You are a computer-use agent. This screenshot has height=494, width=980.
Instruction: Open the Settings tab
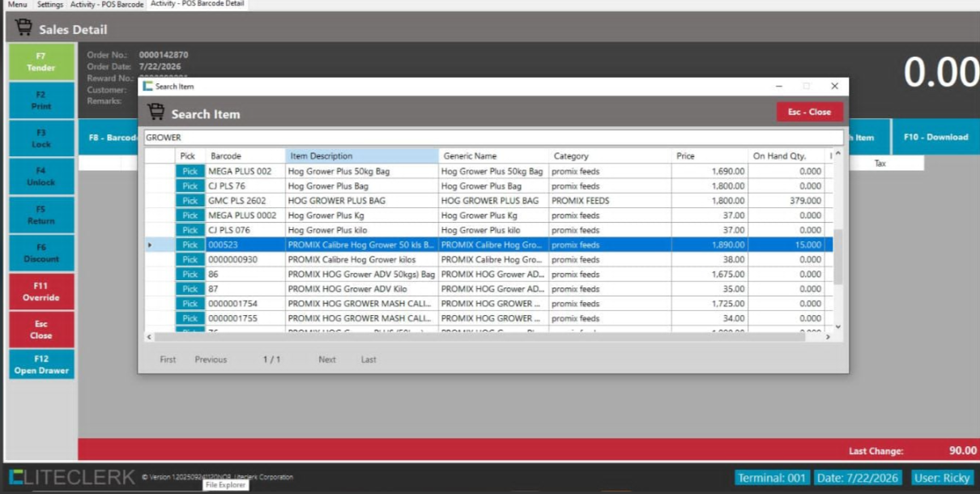pos(50,5)
